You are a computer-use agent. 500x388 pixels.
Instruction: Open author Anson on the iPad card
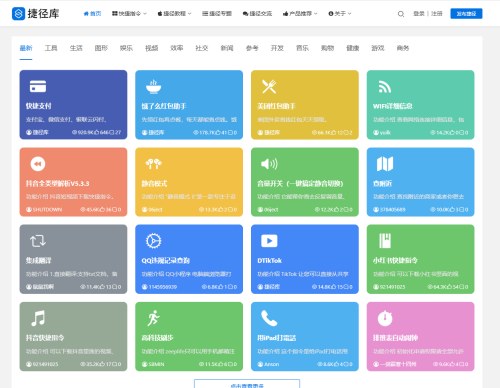pos(268,364)
